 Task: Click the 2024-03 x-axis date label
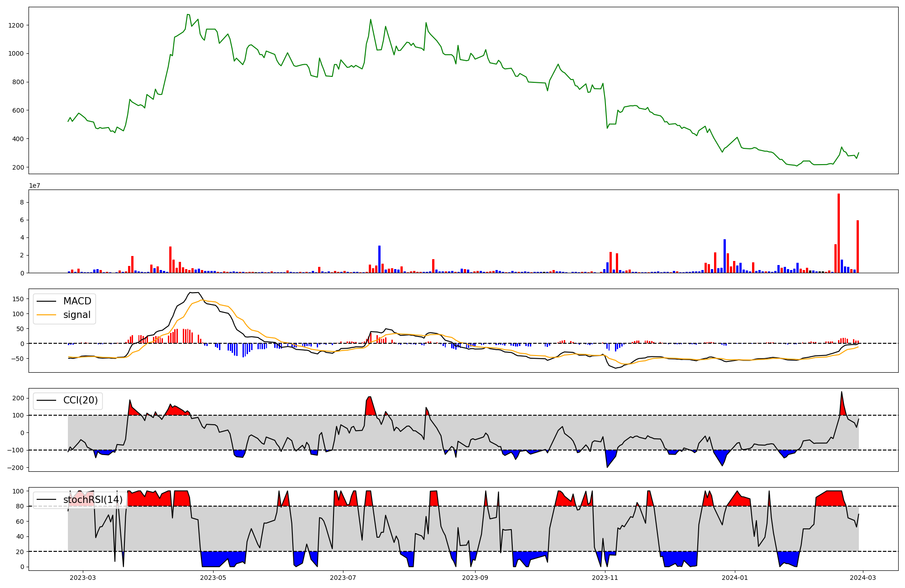863,577
